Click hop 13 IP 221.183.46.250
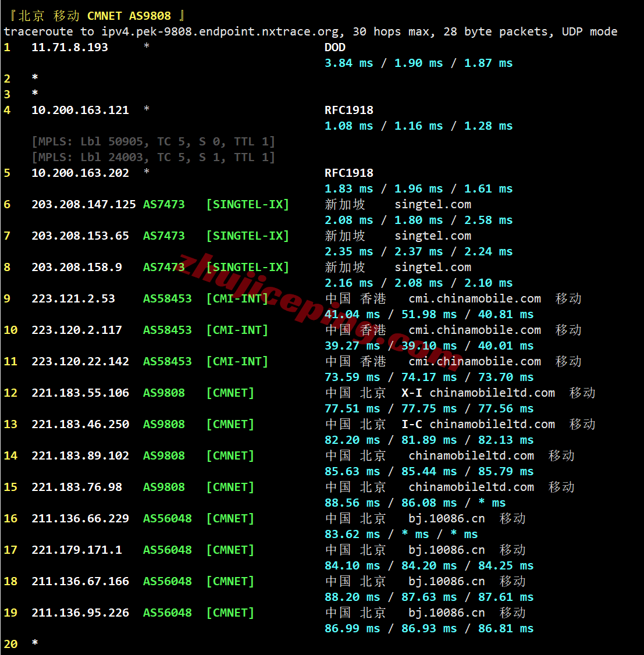 [80, 425]
